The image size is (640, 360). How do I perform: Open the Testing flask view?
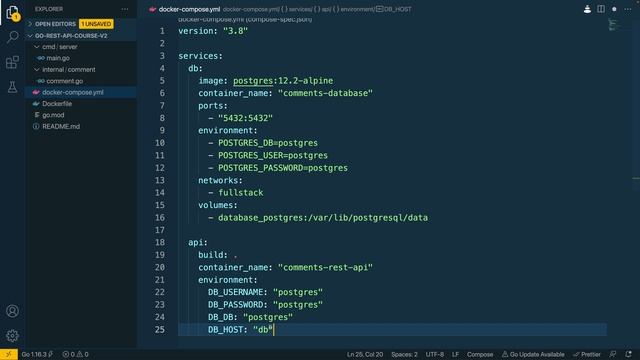12,87
